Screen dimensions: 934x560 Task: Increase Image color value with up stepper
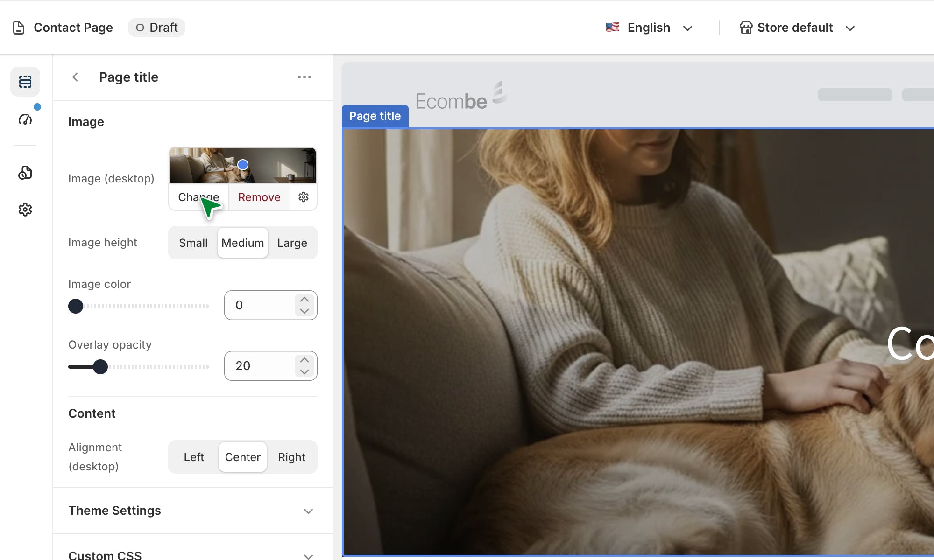coord(304,300)
